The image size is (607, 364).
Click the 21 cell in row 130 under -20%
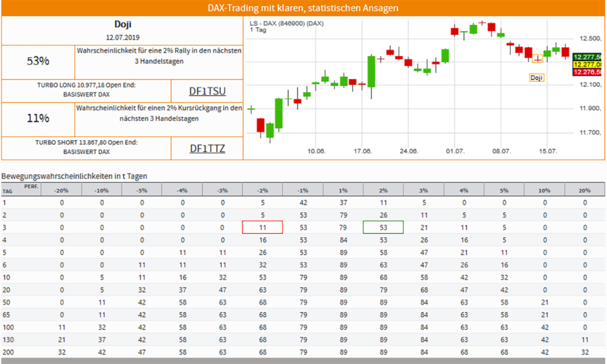(x=62, y=340)
